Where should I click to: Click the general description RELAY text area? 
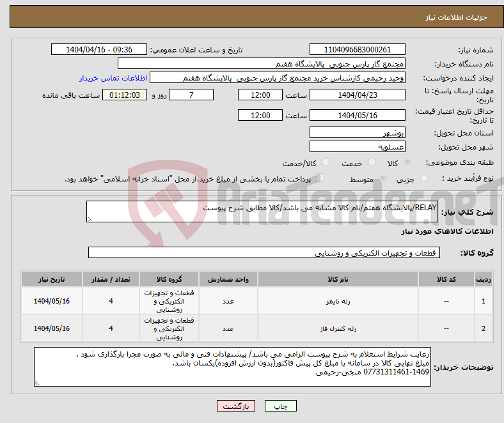(x=262, y=211)
